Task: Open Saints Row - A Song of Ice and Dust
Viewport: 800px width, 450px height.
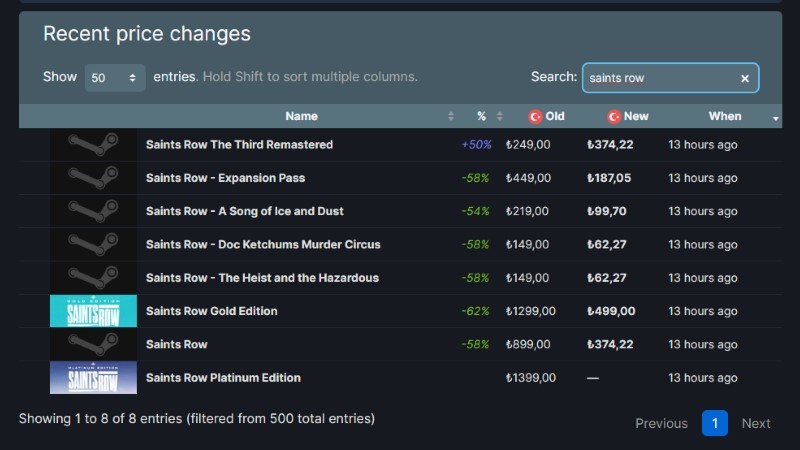Action: (245, 211)
